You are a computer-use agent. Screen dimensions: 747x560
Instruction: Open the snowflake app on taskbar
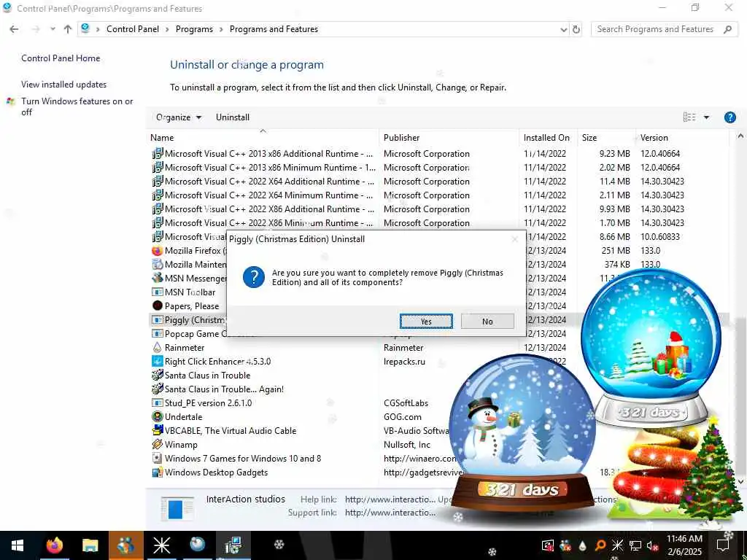point(161,545)
